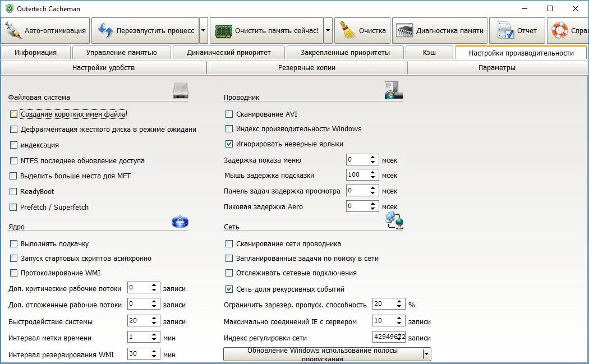Image resolution: width=589 pixels, height=364 pixels.
Task: Click the Очистка button label
Action: tap(372, 31)
